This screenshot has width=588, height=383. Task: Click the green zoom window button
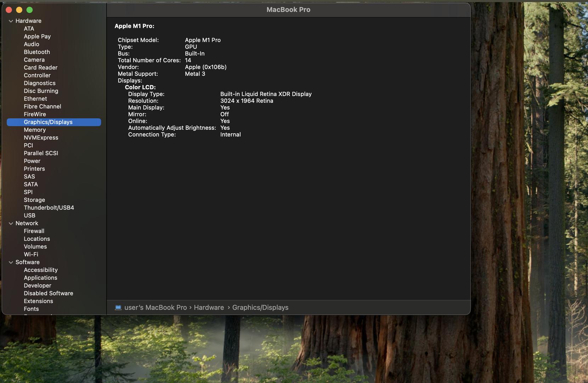coord(30,10)
